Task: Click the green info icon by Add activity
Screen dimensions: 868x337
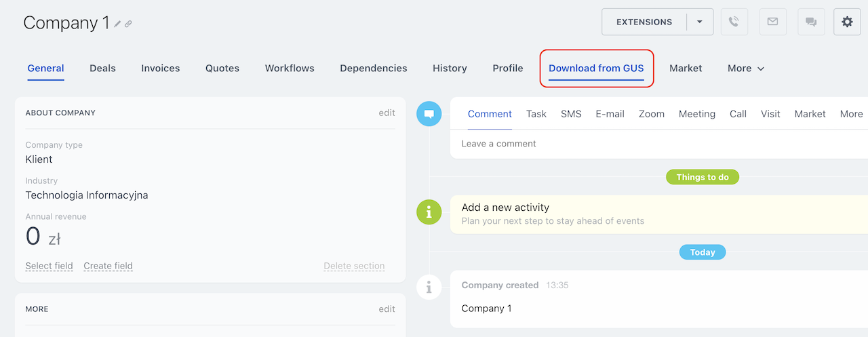Action: (x=429, y=213)
